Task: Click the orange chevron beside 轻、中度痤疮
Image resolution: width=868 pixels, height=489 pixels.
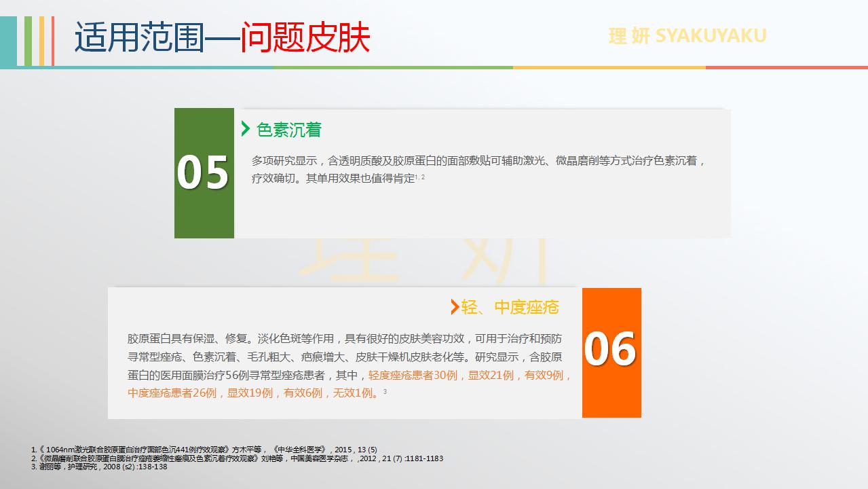Action: [455, 307]
